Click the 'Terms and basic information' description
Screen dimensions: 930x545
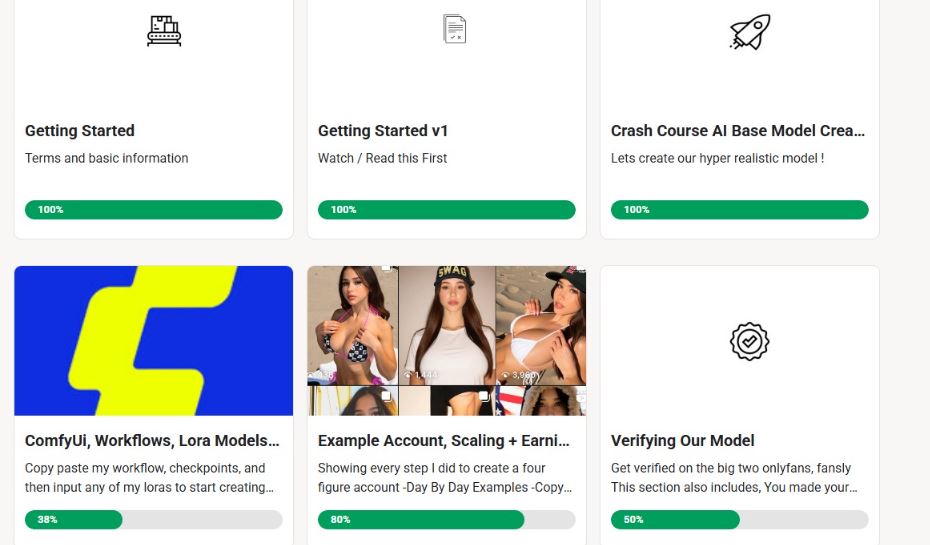107,158
